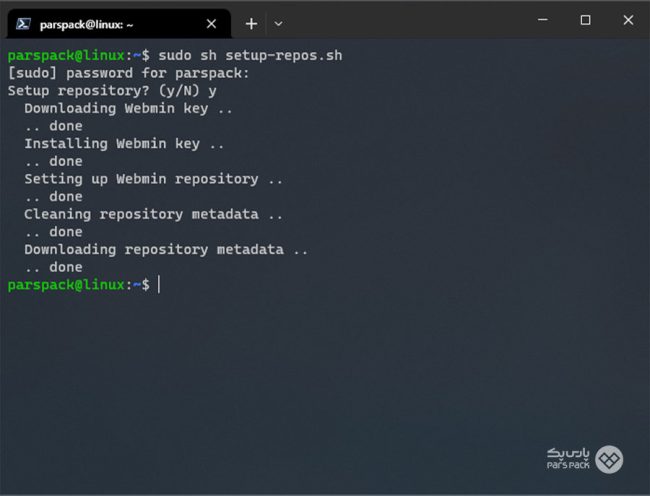Screen dimensions: 650x496
Task: Click the '.. done' under Downloading repository metadata
Action: [53, 267]
